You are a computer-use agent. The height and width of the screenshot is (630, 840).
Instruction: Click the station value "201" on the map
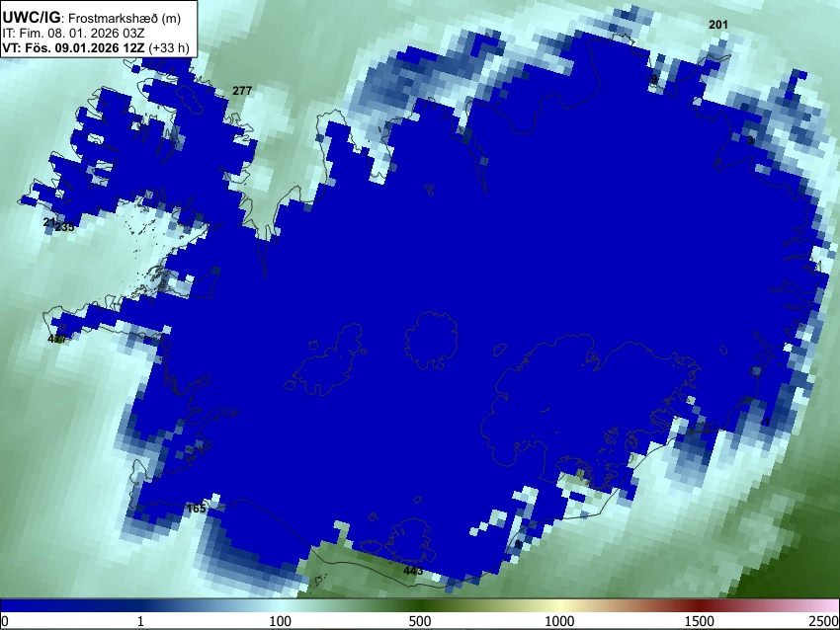click(x=718, y=24)
